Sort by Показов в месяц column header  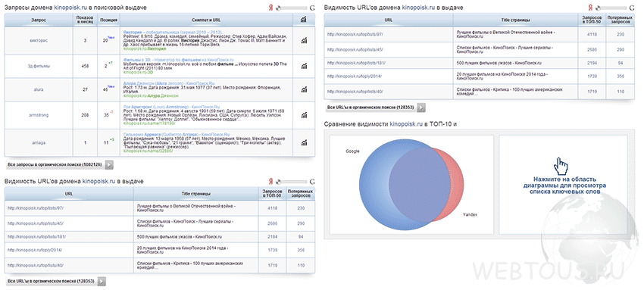(x=85, y=19)
